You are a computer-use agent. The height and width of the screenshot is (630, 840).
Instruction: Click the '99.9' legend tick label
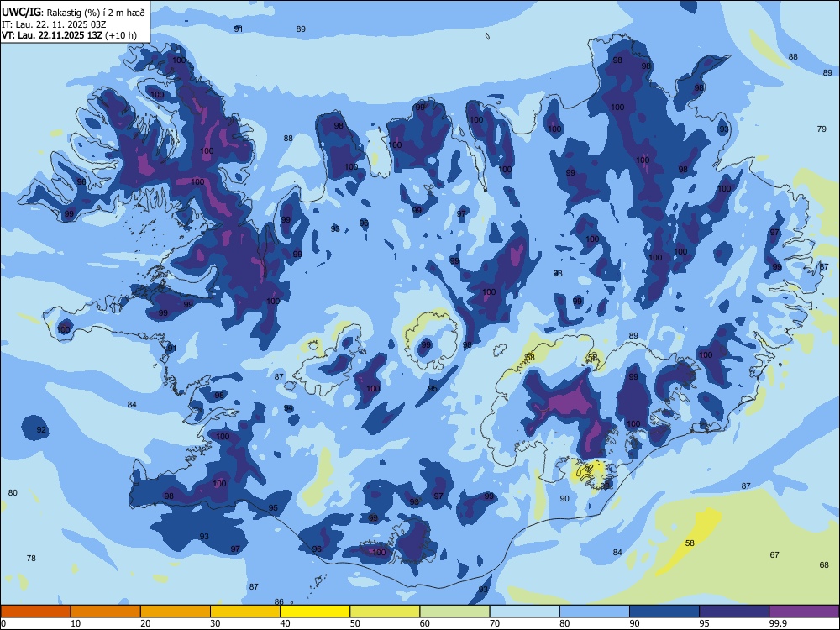[778, 623]
